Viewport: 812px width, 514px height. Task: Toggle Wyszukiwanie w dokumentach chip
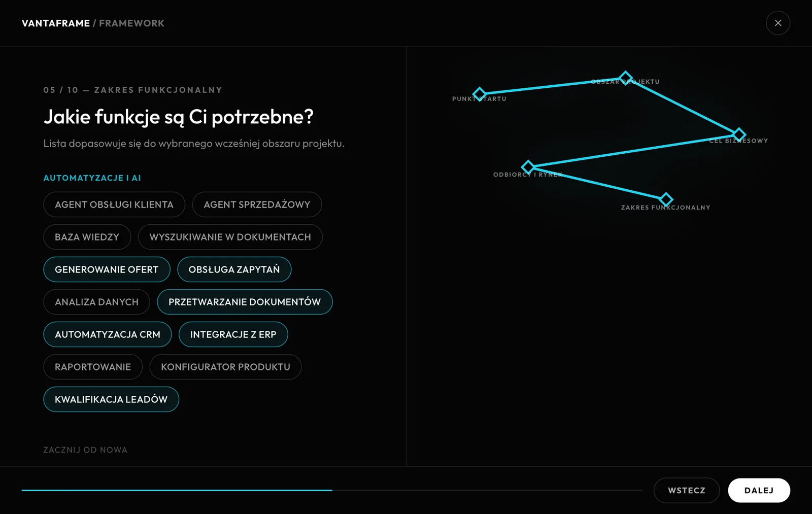coord(230,237)
